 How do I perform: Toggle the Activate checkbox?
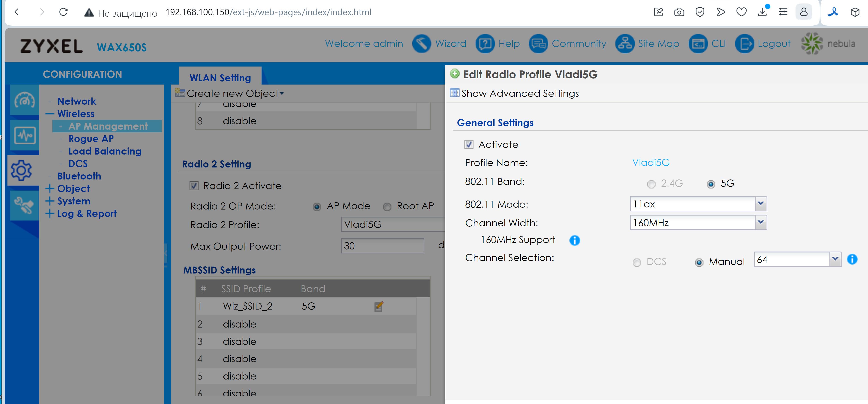click(469, 145)
